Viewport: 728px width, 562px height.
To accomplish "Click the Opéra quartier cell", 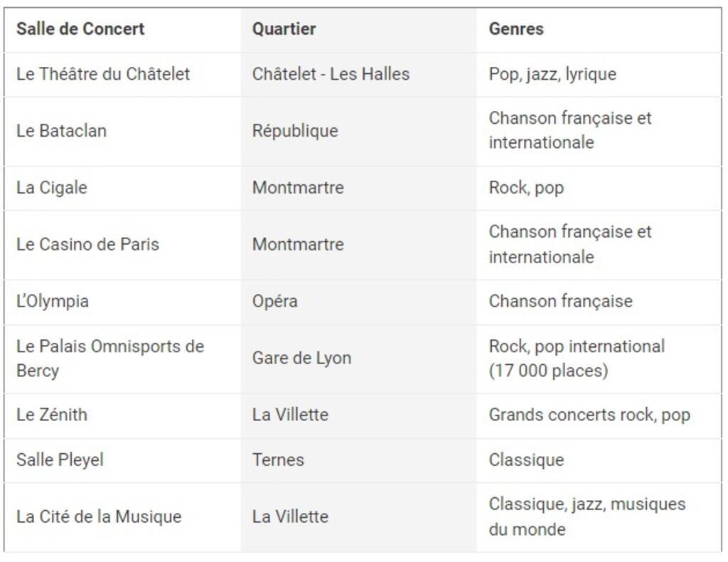I will (358, 302).
